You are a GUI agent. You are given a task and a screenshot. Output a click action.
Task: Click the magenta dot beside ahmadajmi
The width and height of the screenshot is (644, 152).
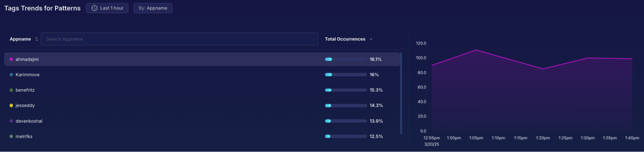(x=11, y=59)
